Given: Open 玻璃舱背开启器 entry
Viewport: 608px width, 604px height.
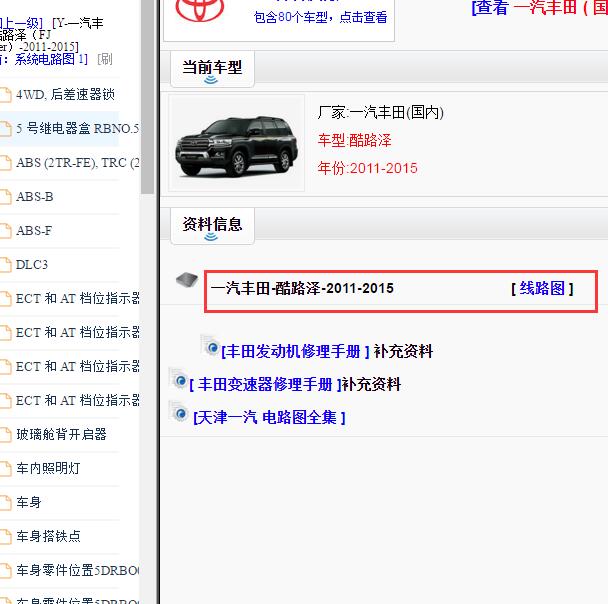Looking at the screenshot, I should click(61, 434).
